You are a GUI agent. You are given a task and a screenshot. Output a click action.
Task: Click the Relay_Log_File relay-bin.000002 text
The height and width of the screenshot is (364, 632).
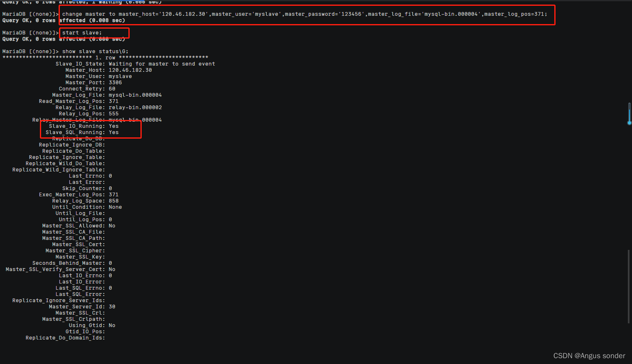click(135, 107)
